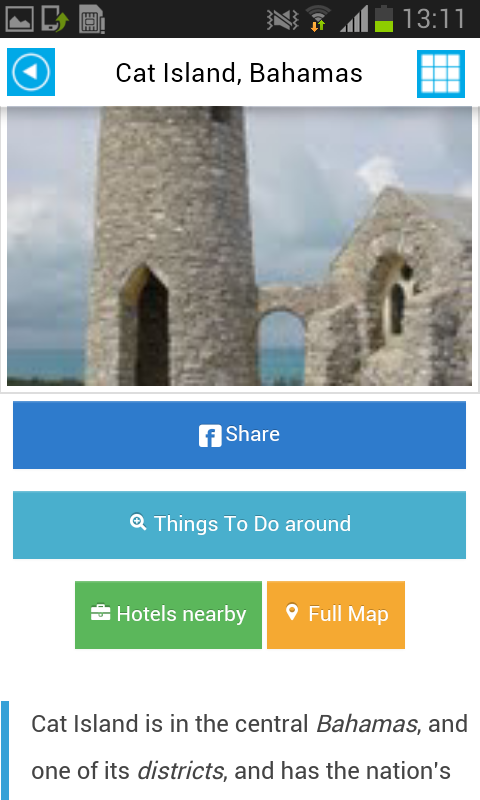Click the map pin icon on Full Map

[292, 612]
